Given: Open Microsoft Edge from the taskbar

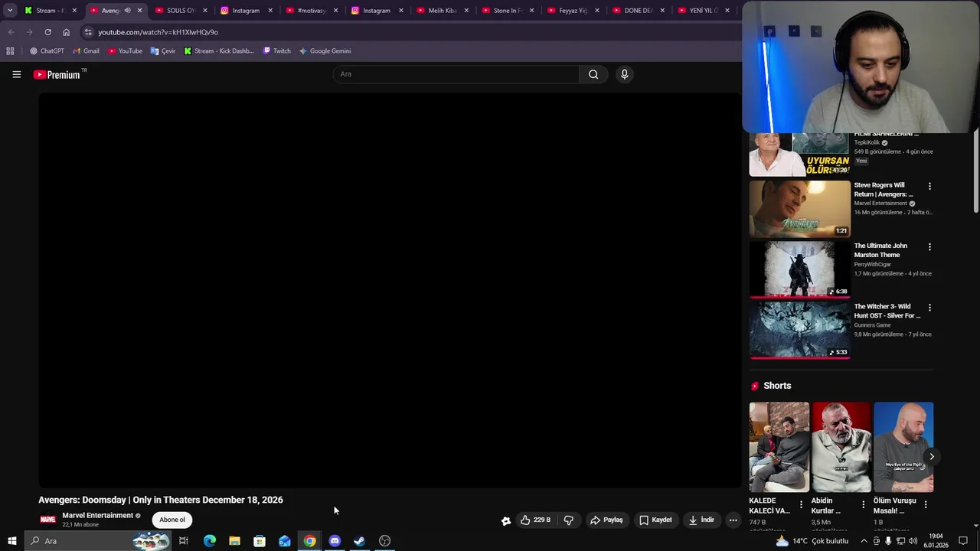Looking at the screenshot, I should (209, 541).
